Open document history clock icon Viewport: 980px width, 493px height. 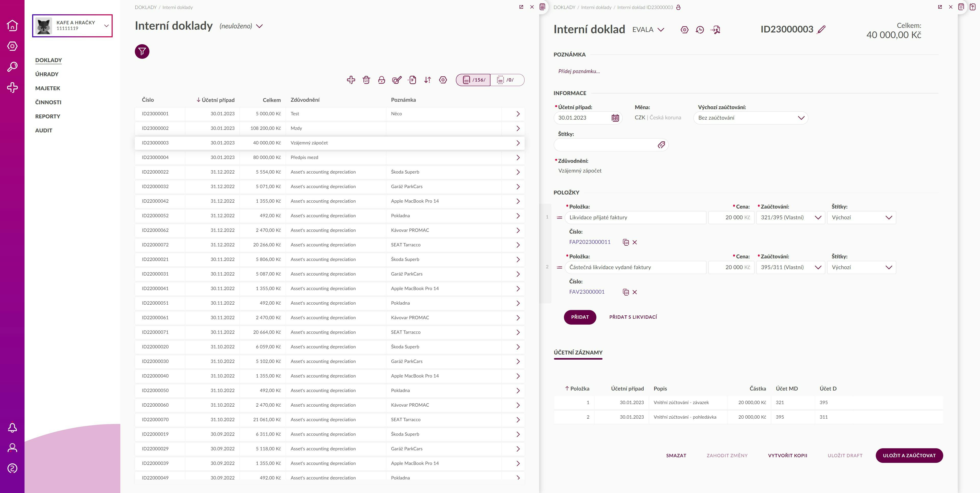(700, 30)
